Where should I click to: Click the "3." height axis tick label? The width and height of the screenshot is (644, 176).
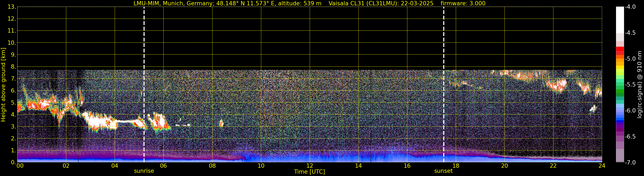pyautogui.click(x=13, y=127)
